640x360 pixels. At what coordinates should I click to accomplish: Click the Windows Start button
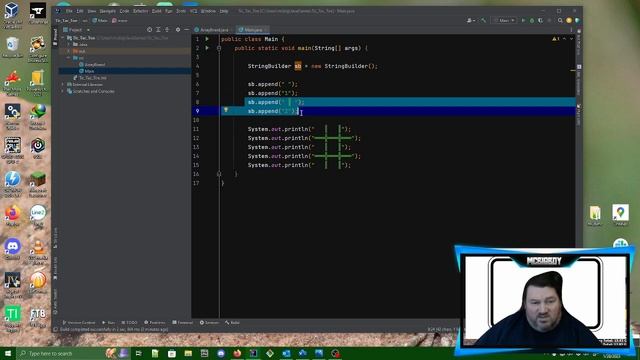coord(8,353)
